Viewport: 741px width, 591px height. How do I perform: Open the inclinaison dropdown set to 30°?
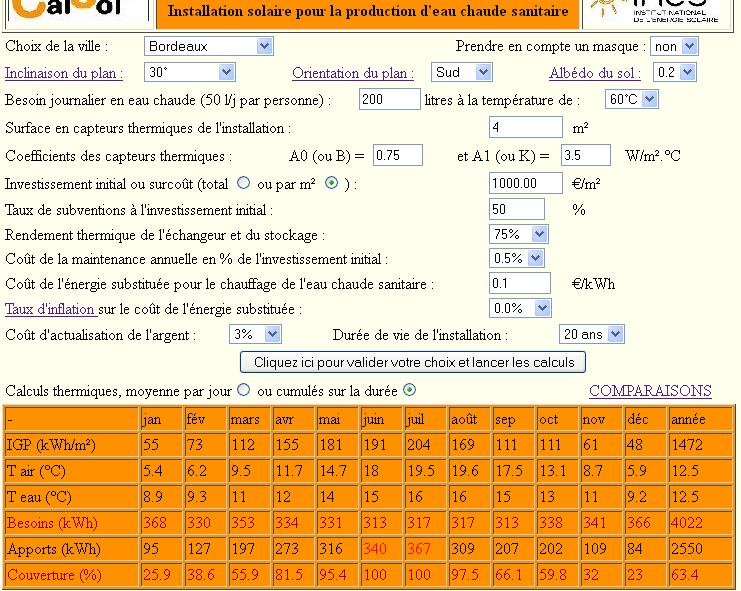click(x=189, y=72)
